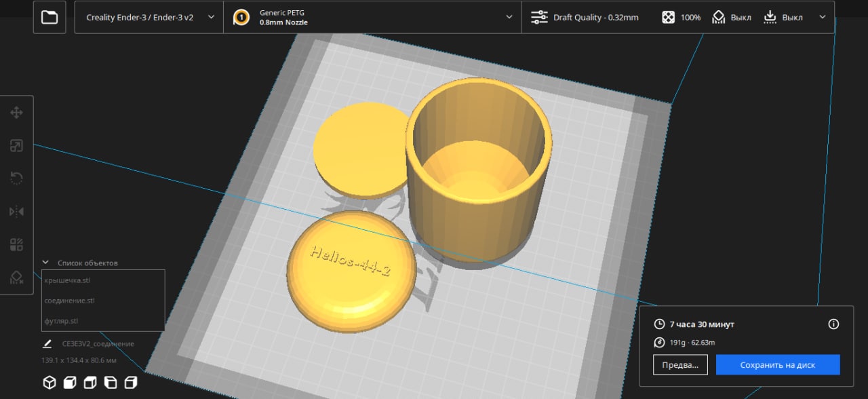Screen dimensions: 868x399
Task: Click info icon beside print time
Action: [833, 324]
